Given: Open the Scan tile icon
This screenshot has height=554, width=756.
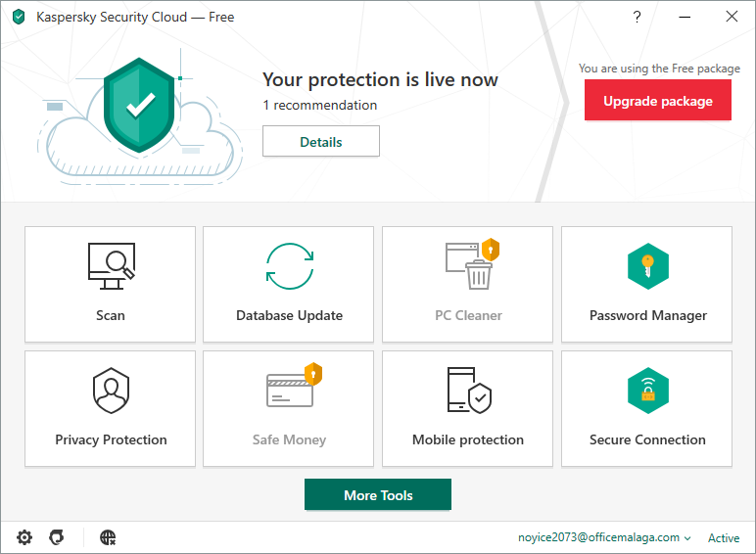Looking at the screenshot, I should (x=111, y=266).
